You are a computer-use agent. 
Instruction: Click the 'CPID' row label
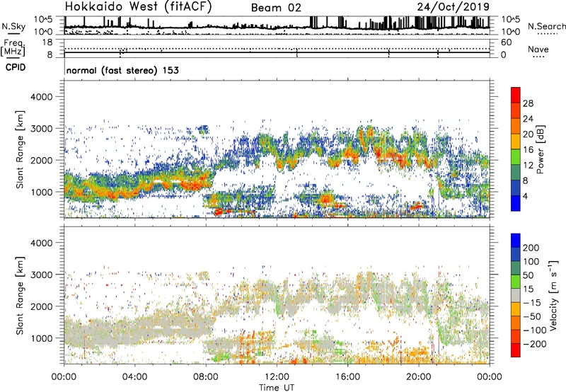point(16,67)
